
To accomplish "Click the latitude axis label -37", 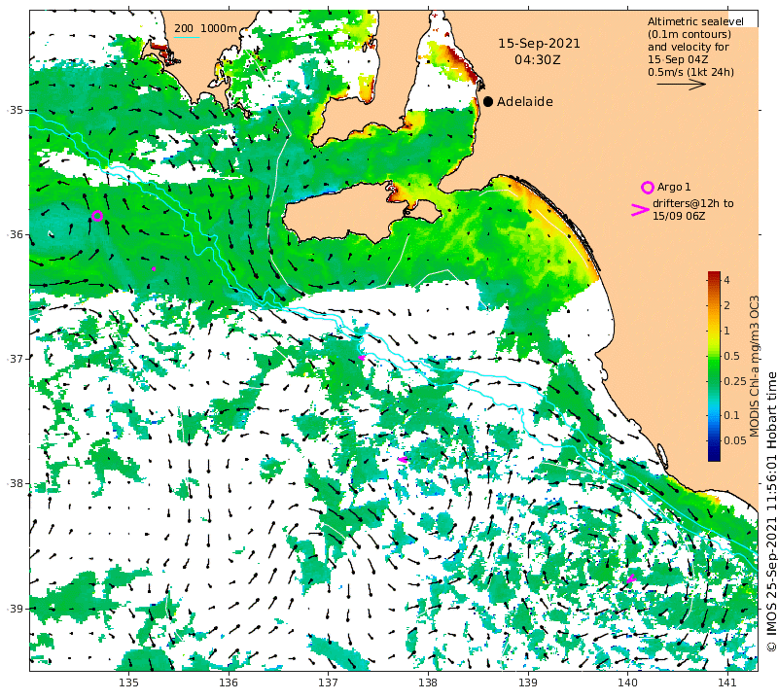I will point(16,358).
